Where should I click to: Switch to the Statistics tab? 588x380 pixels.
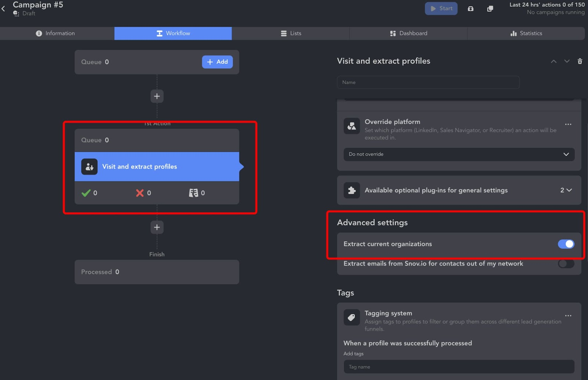point(526,33)
